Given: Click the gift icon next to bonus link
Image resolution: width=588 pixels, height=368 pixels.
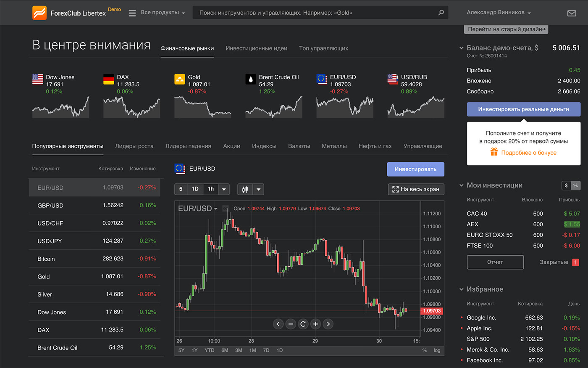Looking at the screenshot, I should 494,152.
